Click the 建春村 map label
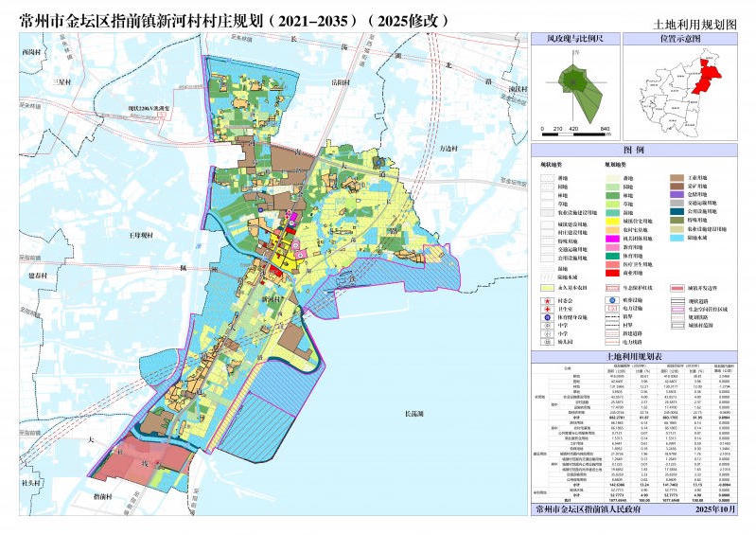This screenshot has width=756, height=535. click(39, 276)
